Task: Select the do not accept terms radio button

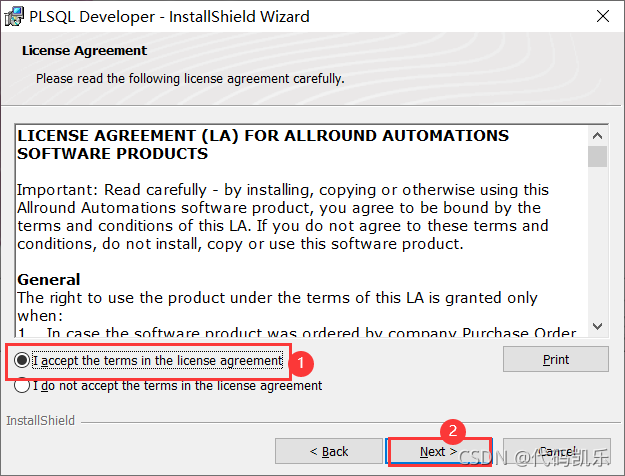Action: tap(22, 386)
